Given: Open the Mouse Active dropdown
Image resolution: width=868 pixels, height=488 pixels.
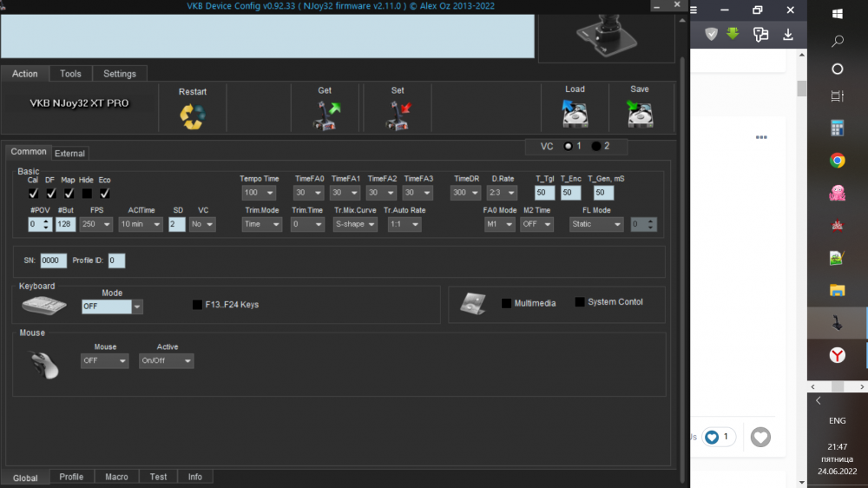Looking at the screenshot, I should pos(166,360).
